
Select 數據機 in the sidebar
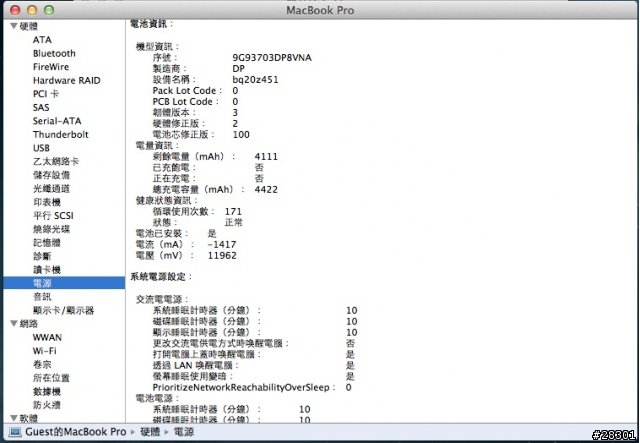pyautogui.click(x=47, y=392)
